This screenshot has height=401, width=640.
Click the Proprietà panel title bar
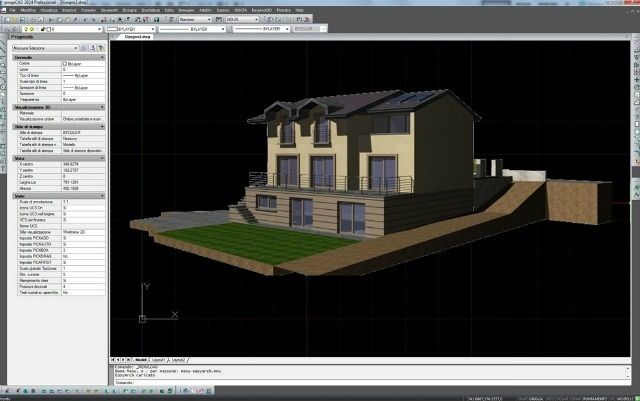pyautogui.click(x=57, y=37)
